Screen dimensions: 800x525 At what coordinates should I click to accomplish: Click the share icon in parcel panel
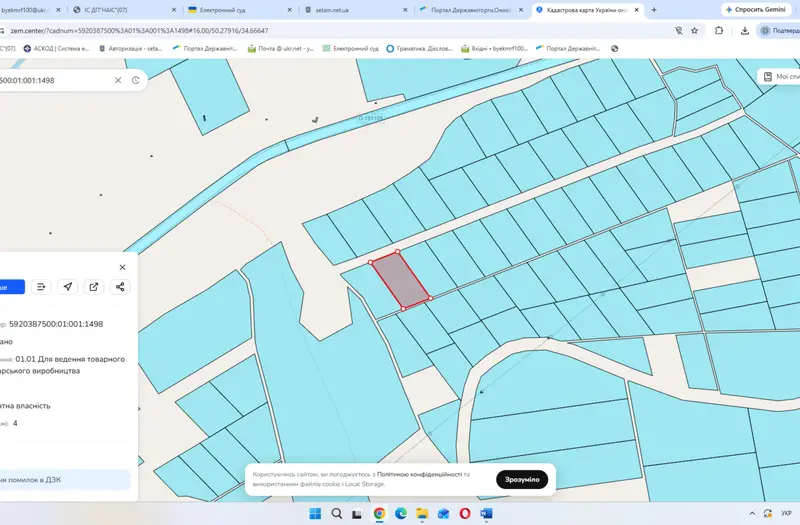(120, 287)
